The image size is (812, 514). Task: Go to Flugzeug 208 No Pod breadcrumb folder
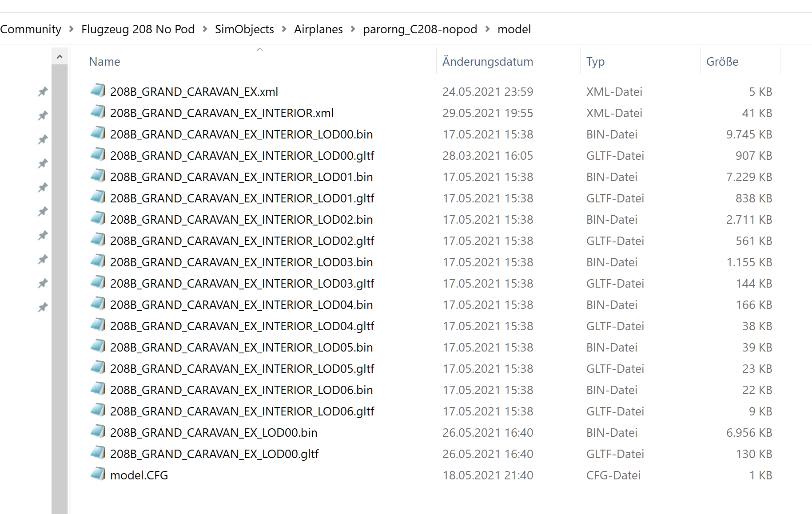[x=138, y=29]
